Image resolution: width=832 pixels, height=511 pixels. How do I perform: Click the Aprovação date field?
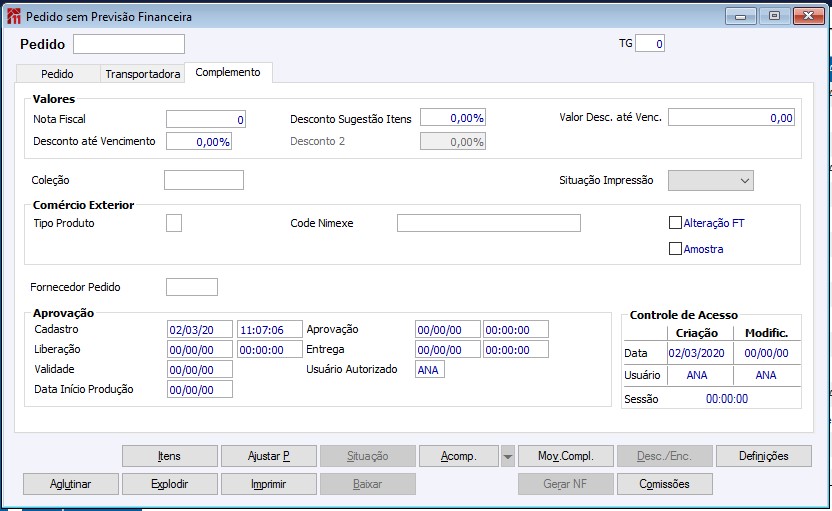tap(448, 330)
